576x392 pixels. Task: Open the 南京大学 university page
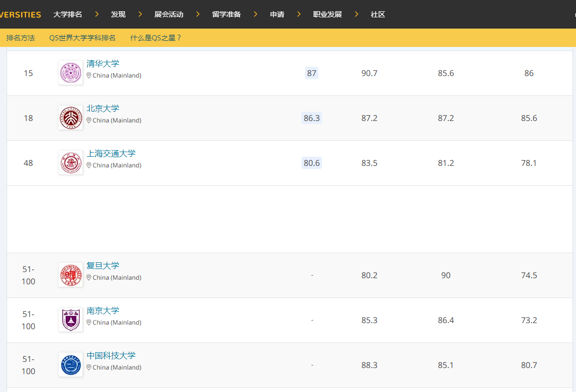coord(103,310)
